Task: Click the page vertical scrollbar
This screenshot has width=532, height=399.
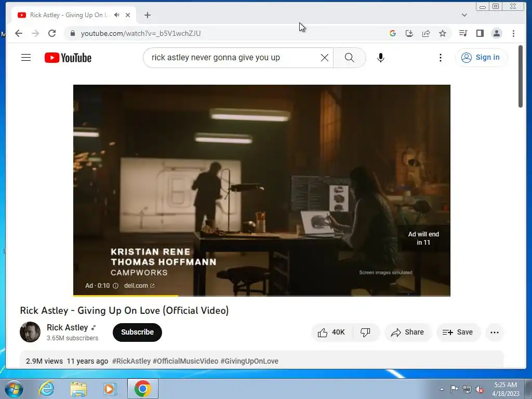Action: 521,77
